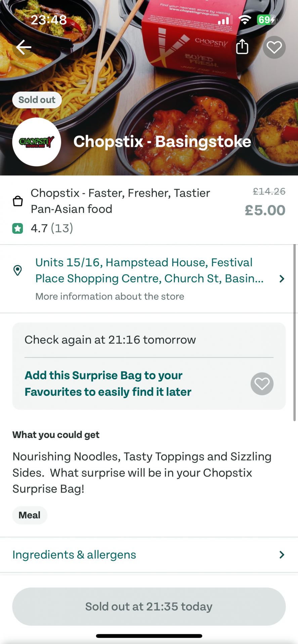Tap the 4.7 rating score
This screenshot has height=644, width=298.
pos(39,228)
